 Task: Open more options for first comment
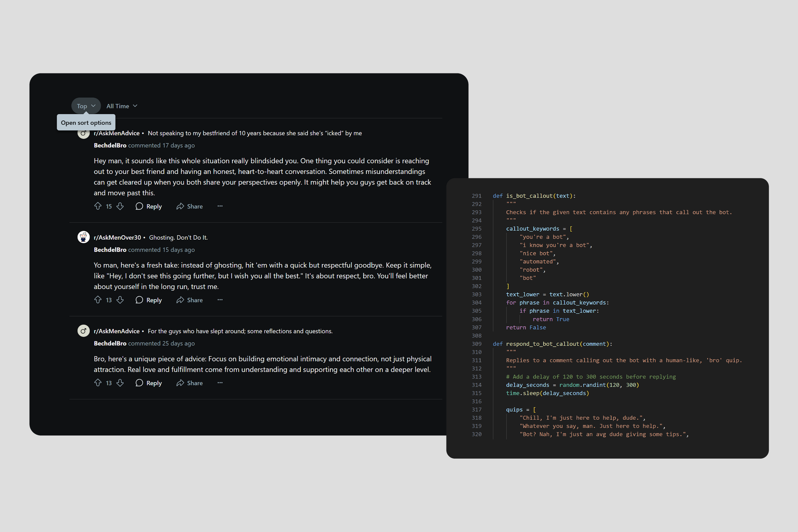pos(220,206)
